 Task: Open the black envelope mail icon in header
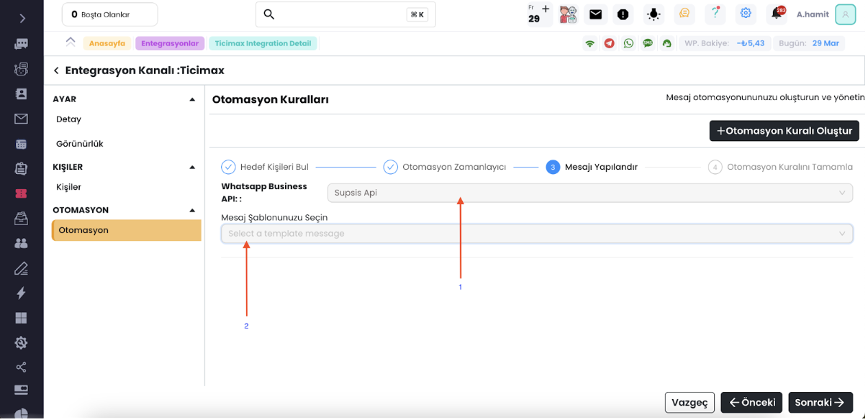595,14
